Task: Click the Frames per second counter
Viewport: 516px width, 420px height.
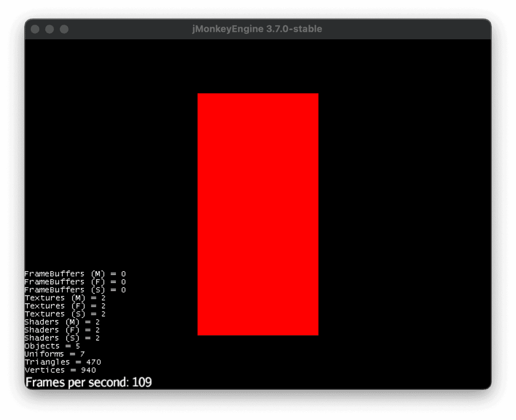Action: 89,382
